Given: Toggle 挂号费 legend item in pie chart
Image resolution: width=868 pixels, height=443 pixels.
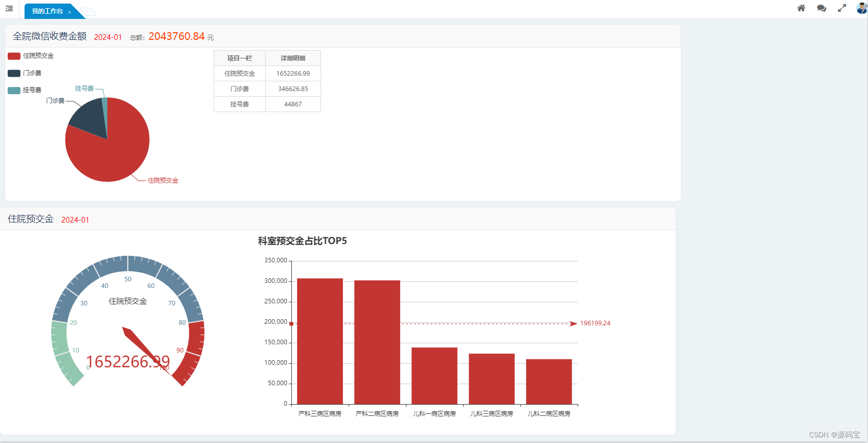Looking at the screenshot, I should (x=25, y=90).
